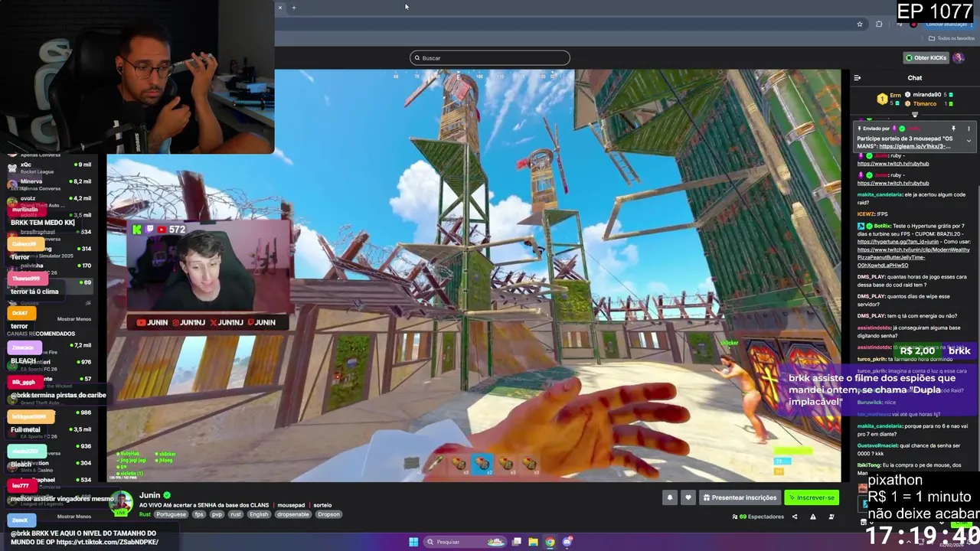980x551 pixels.
Task: Click the Errn top gifter entry
Action: pyautogui.click(x=889, y=97)
